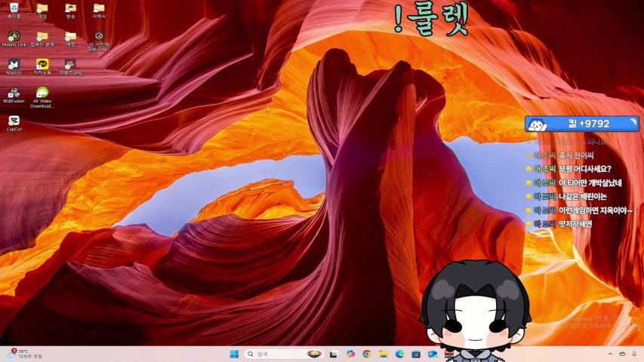Open Copilot from the taskbar
This screenshot has width=644, height=362.
click(x=350, y=354)
